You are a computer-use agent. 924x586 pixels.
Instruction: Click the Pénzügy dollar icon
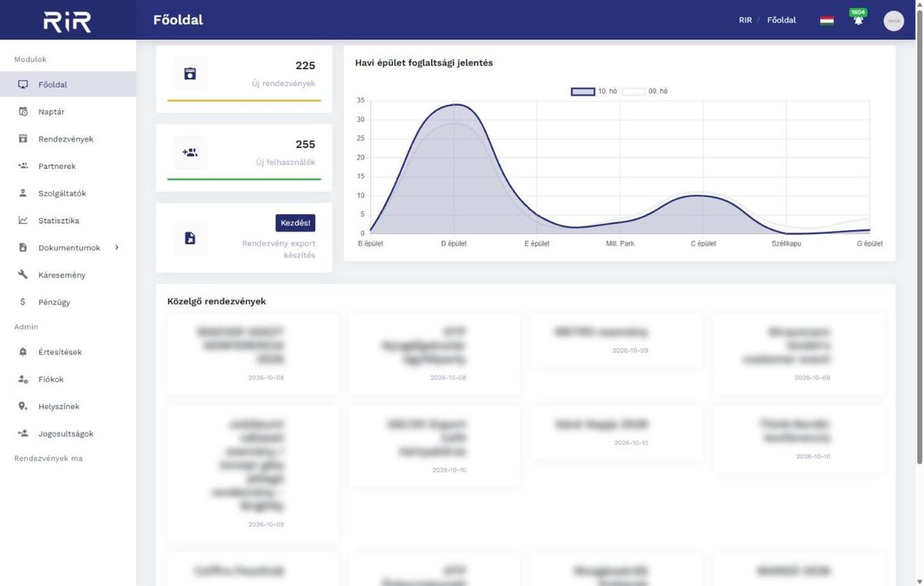(23, 302)
